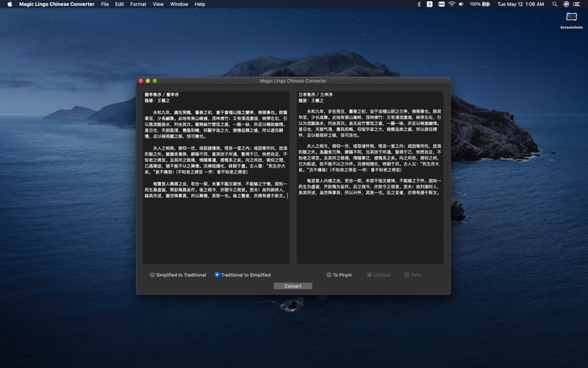Viewport: 588px width, 368px height.
Task: Click the date and time in menu bar
Action: (520, 4)
